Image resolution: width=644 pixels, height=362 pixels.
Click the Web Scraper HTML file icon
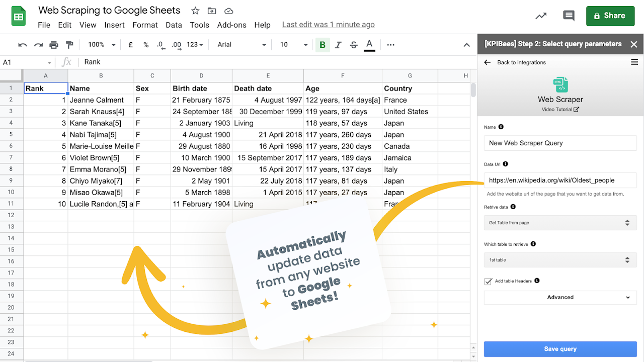pyautogui.click(x=560, y=84)
